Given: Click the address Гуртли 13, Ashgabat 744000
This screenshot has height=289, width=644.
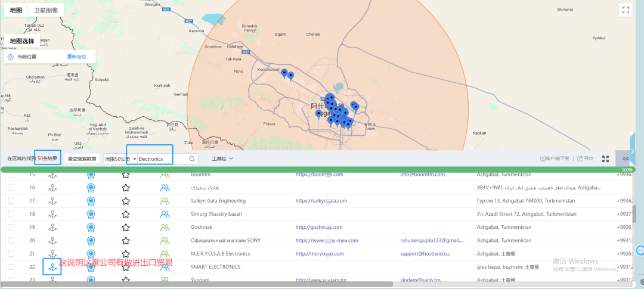Looking at the screenshot, I should click(x=526, y=201).
